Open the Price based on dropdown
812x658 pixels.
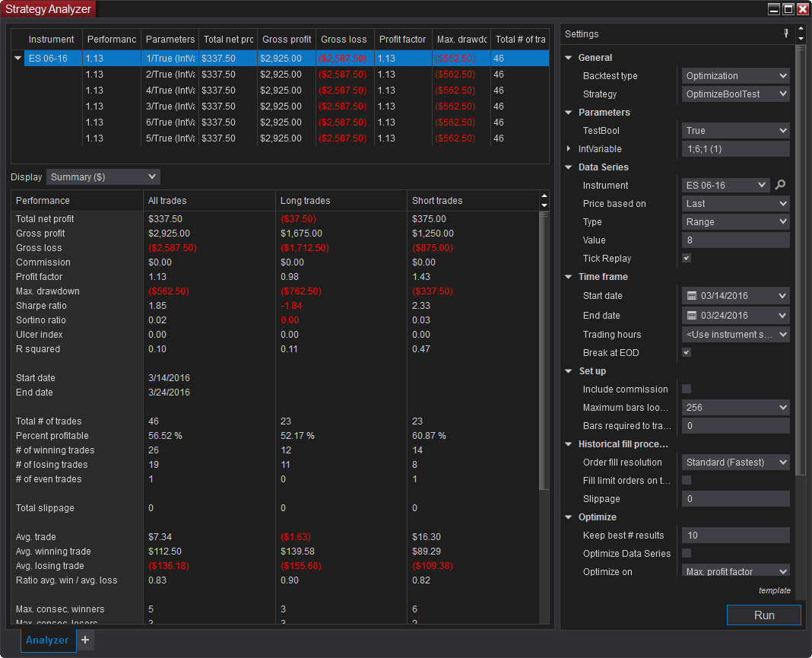pyautogui.click(x=735, y=204)
